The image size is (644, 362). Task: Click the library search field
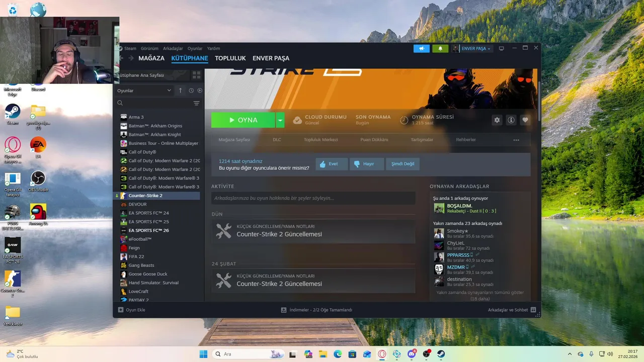coord(153,103)
